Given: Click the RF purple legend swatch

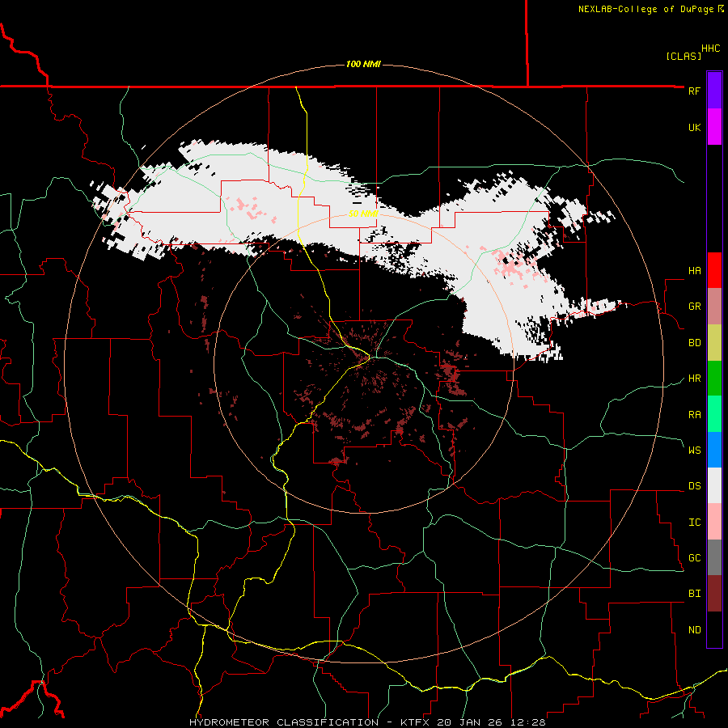Looking at the screenshot, I should (714, 91).
